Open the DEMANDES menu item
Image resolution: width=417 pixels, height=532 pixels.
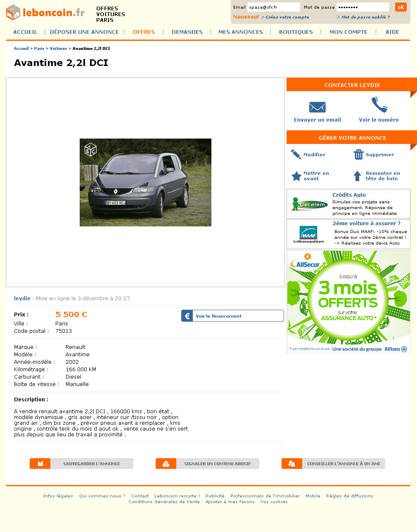(x=187, y=32)
